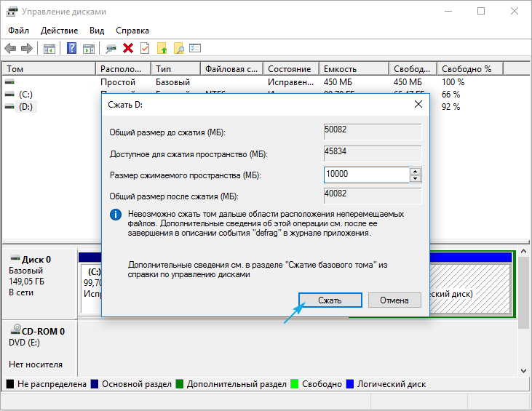Open the Справка menu
Viewport: 532px width, 411px height.
pyautogui.click(x=132, y=31)
